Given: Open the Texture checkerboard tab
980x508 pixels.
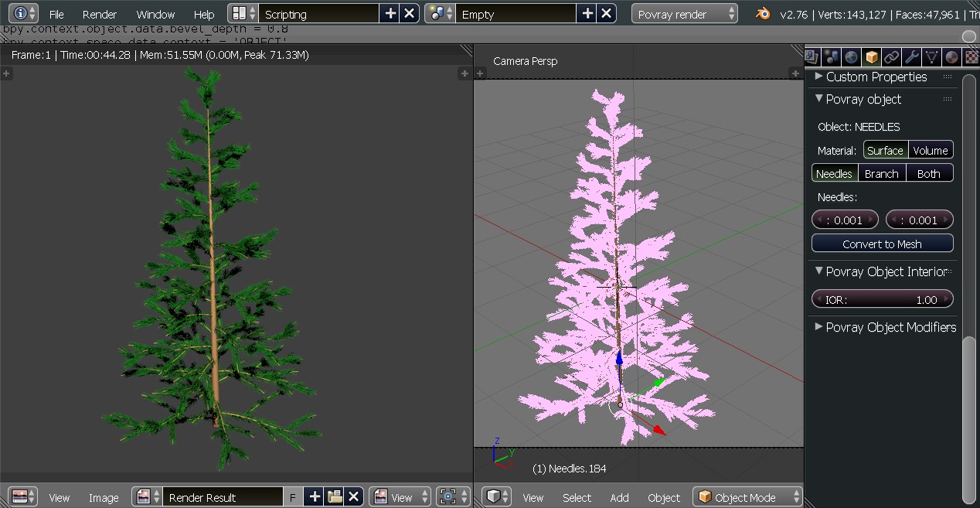Looking at the screenshot, I should coord(971,57).
